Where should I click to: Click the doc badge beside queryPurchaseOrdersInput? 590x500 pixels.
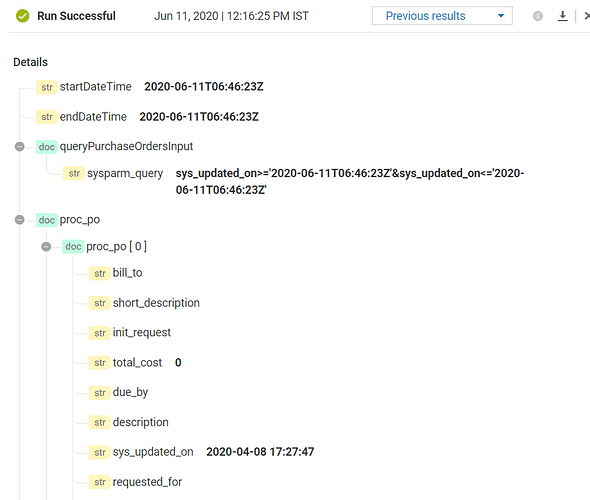[x=47, y=147]
